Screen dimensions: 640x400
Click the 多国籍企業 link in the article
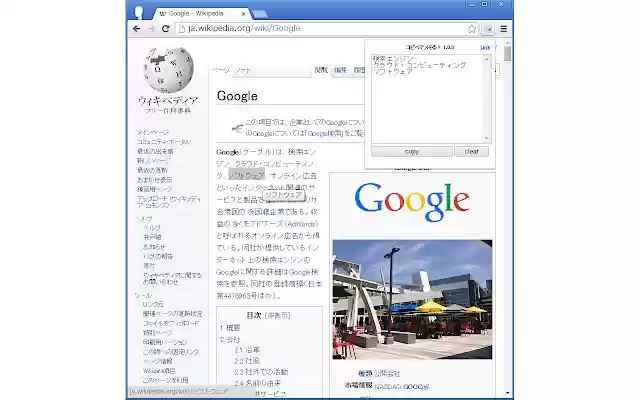point(266,212)
